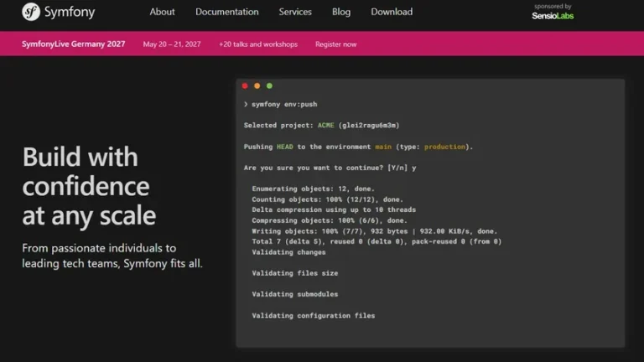The width and height of the screenshot is (644, 362).
Task: Click the Pushing HEAD to environment line
Action: pos(358,147)
